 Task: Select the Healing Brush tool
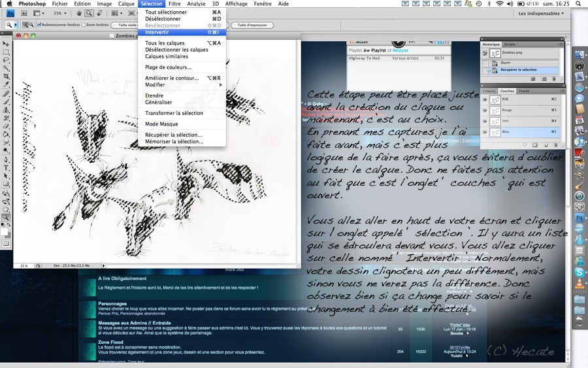click(x=6, y=93)
